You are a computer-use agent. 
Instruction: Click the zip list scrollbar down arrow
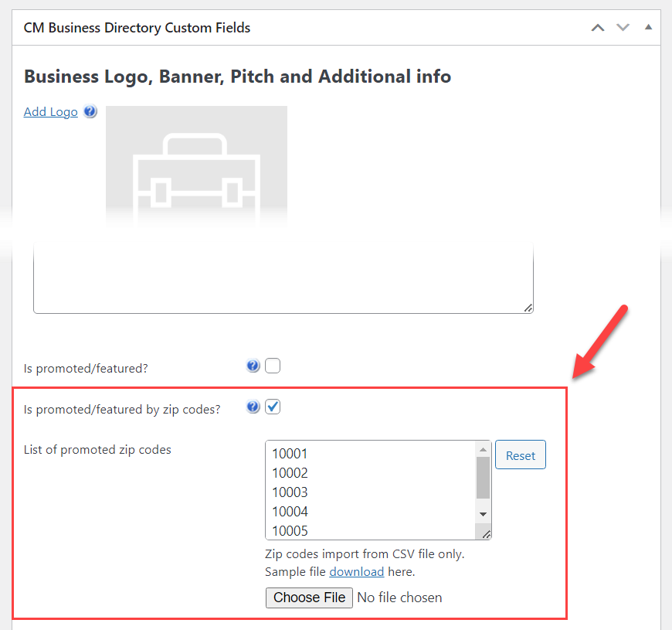[483, 514]
